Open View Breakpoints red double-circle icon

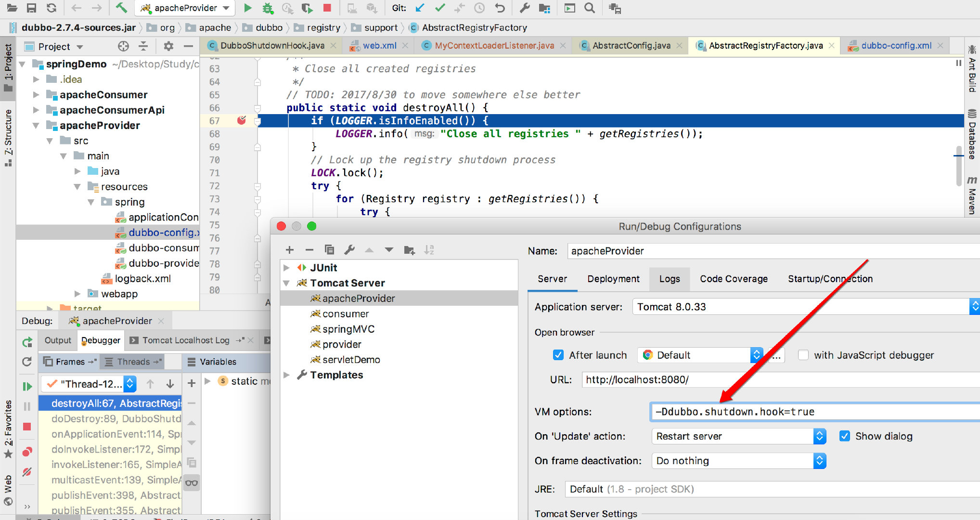(x=27, y=452)
